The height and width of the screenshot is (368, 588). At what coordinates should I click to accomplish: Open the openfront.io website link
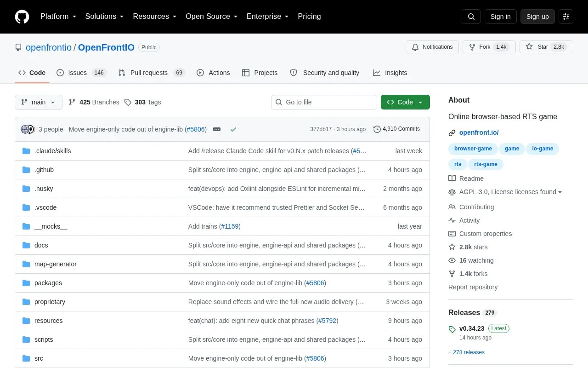click(x=479, y=133)
